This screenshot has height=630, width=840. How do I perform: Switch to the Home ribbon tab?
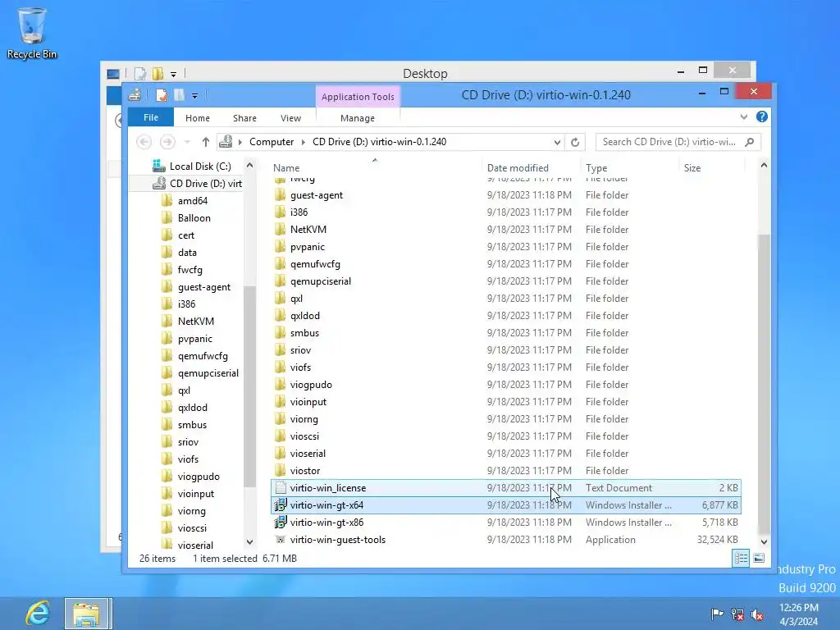pyautogui.click(x=197, y=118)
